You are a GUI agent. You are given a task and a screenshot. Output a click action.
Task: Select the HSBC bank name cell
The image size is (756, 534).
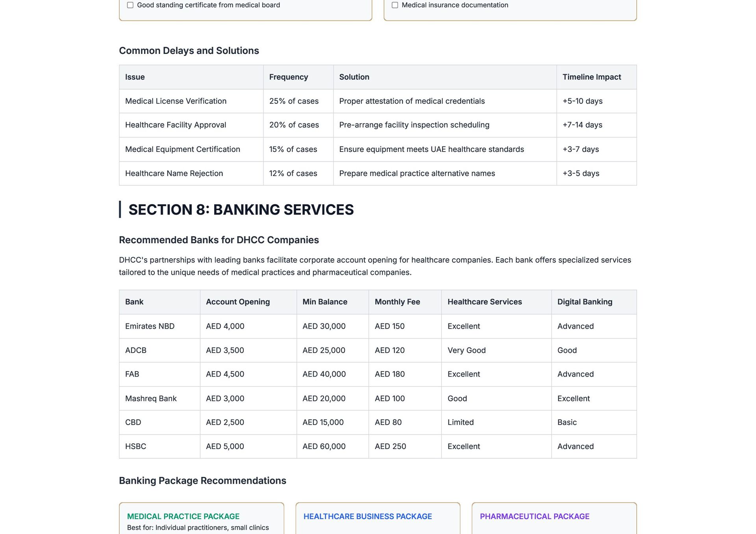[x=135, y=446]
